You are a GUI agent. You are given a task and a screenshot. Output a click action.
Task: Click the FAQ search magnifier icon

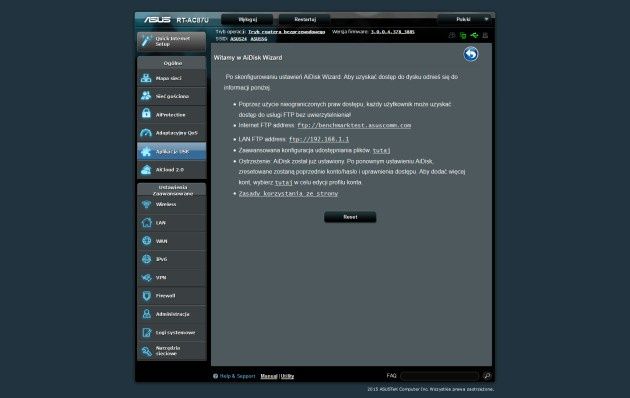(x=487, y=376)
